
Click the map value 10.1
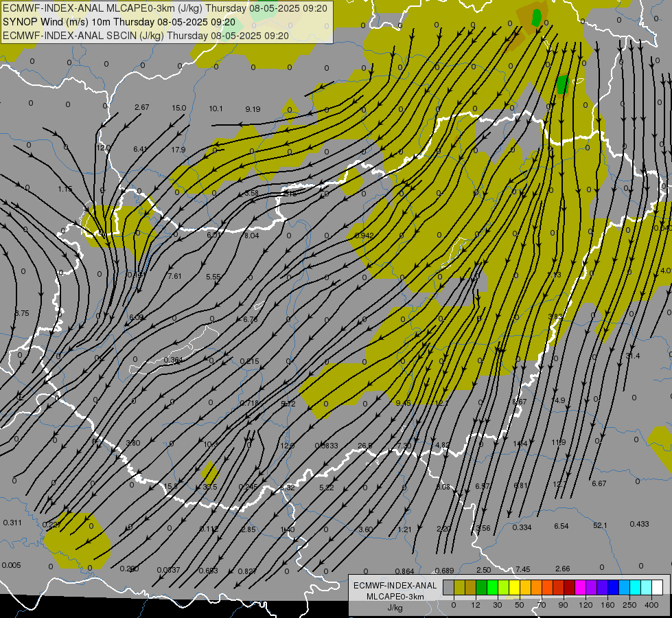(216, 108)
